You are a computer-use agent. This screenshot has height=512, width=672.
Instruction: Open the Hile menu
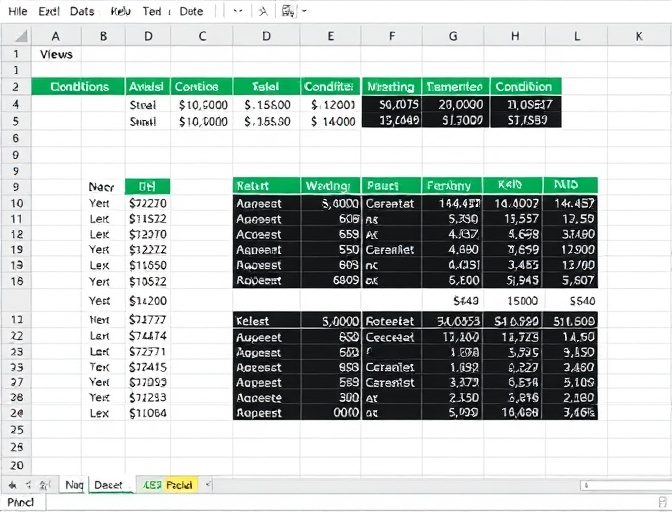pos(18,12)
